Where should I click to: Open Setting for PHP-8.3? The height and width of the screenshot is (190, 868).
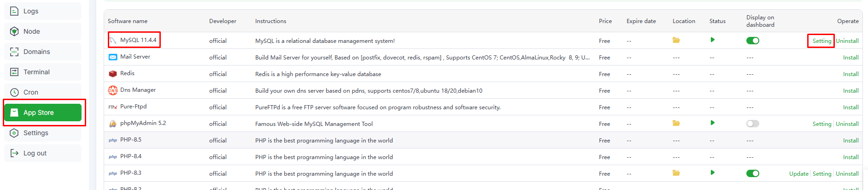[822, 174]
